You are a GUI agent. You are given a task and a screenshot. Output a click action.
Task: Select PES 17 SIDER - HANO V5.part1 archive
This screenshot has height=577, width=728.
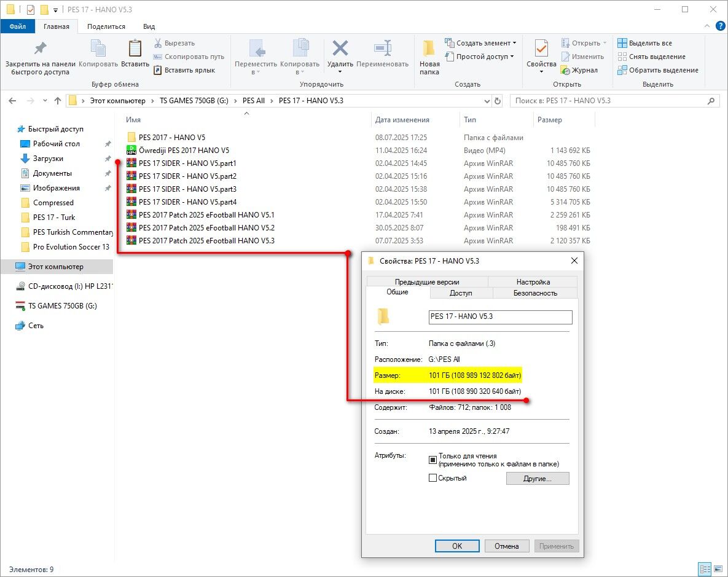[x=187, y=163]
